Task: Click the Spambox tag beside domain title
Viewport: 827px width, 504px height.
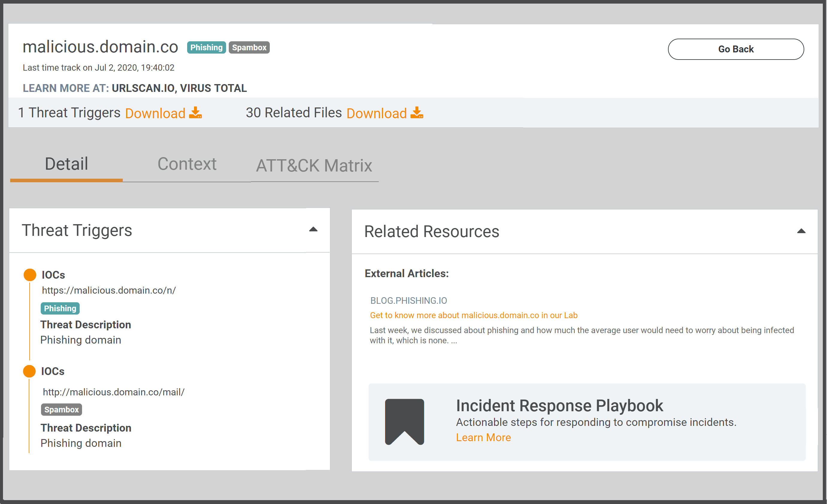Action: (249, 47)
